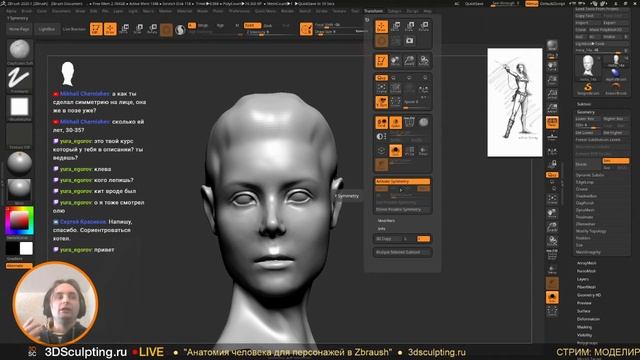Viewport: 640px width, 360px height.
Task: Click Analyze Selected Subtool button
Action: [x=402, y=252]
